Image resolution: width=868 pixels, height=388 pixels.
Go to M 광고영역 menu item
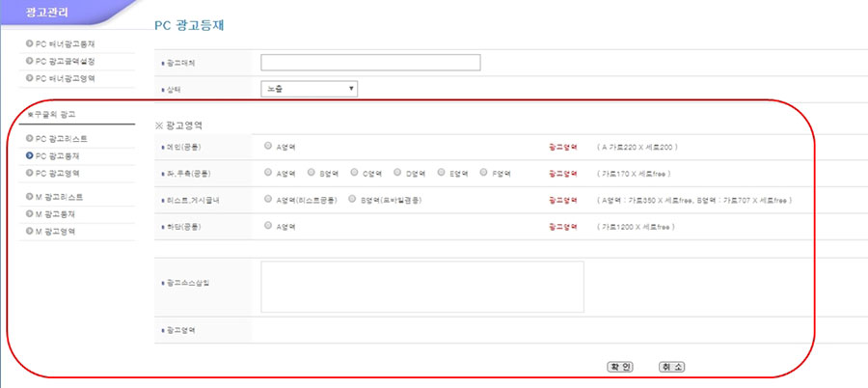58,232
